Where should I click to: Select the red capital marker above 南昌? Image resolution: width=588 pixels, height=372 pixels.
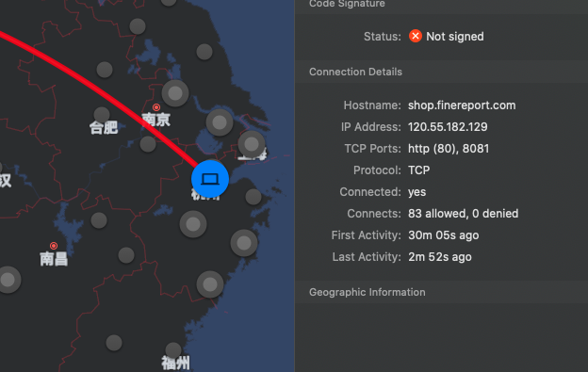point(54,246)
